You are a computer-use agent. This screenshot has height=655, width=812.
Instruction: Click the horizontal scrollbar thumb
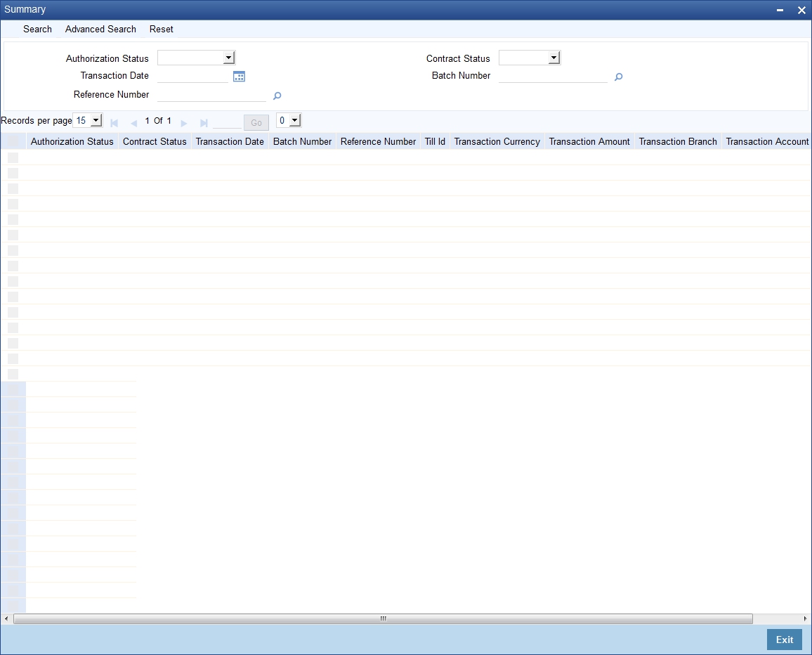tap(384, 618)
